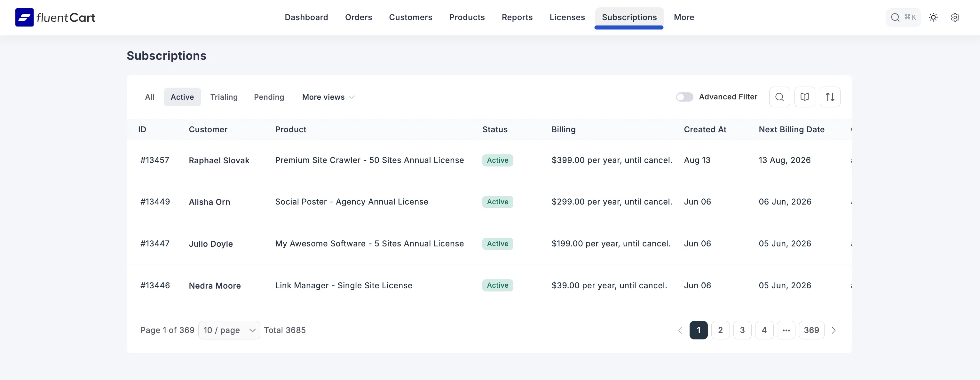Enable the Advanced Filter toggle
This screenshot has height=380, width=980.
684,97
